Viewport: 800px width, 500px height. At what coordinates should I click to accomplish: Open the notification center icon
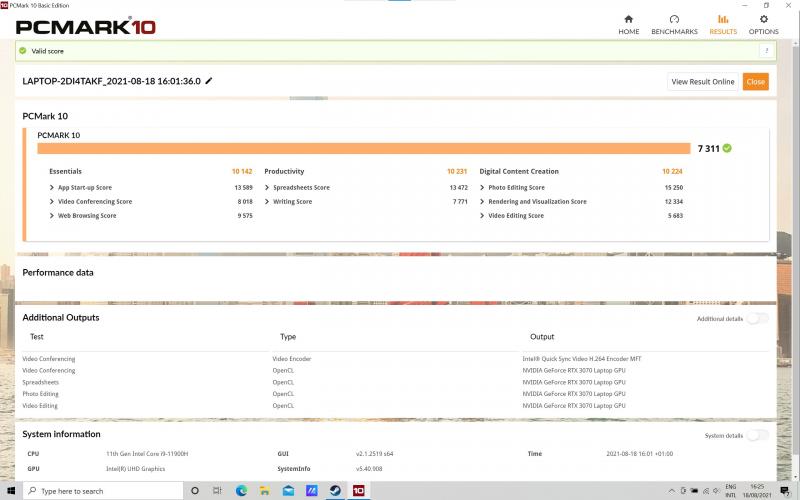click(x=785, y=491)
